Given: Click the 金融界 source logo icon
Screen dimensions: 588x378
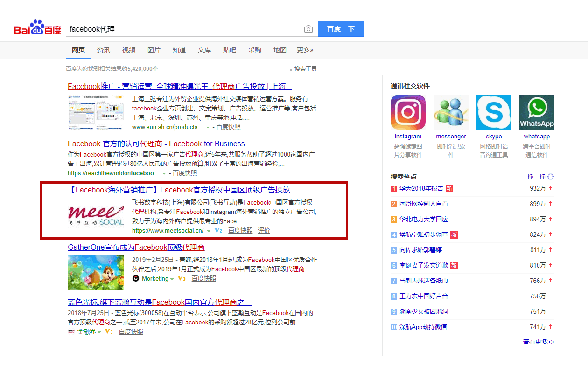Looking at the screenshot, I should [71, 332].
